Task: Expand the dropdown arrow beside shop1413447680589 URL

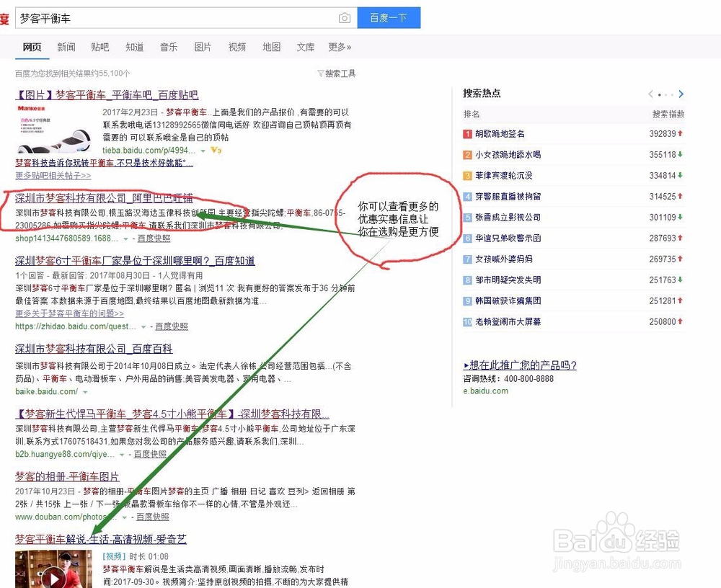Action: [x=125, y=239]
